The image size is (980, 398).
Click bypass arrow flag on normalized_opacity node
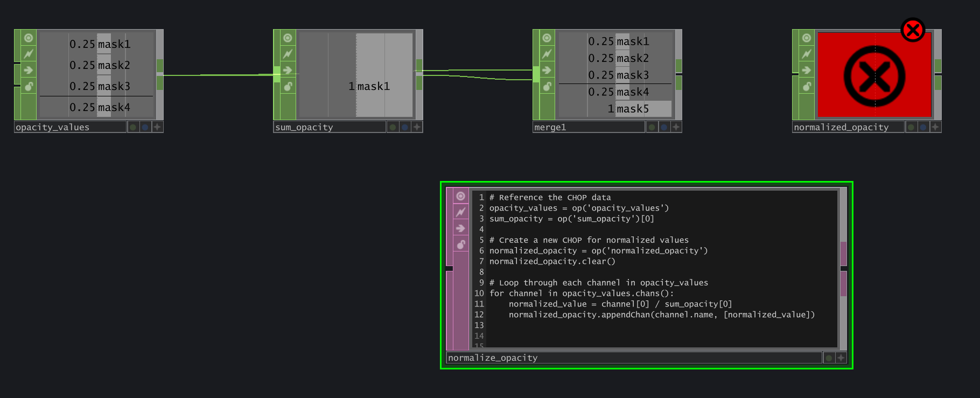(x=806, y=70)
